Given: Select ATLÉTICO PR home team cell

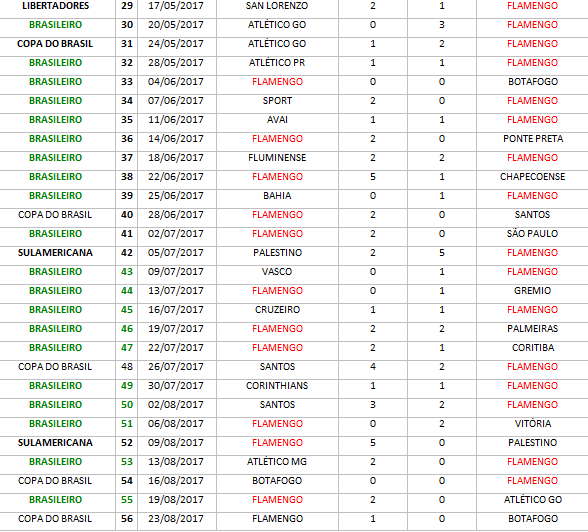Looking at the screenshot, I should tap(277, 63).
